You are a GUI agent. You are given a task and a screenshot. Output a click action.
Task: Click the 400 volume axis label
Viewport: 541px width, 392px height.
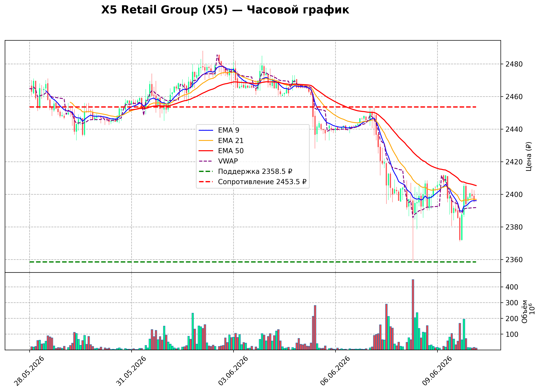click(x=512, y=287)
